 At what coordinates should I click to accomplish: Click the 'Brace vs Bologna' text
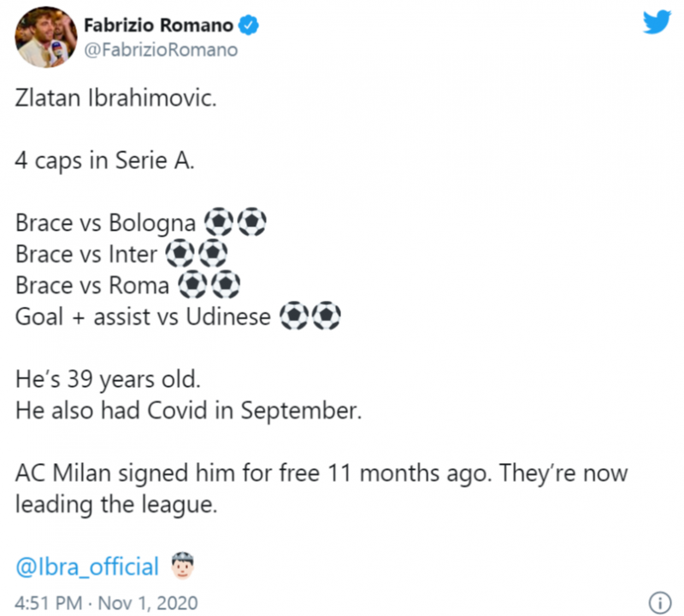[104, 224]
